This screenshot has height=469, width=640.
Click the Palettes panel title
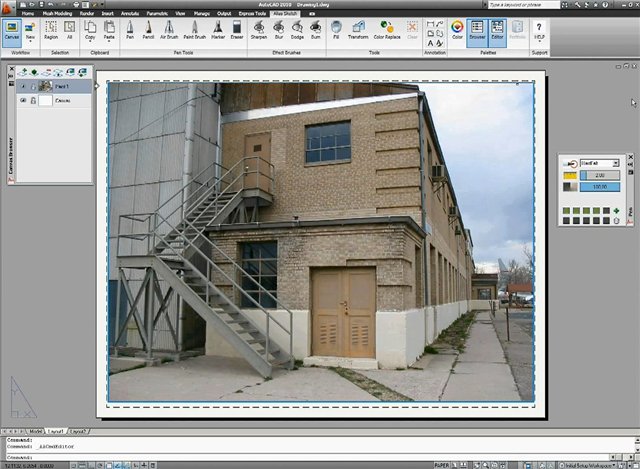click(x=488, y=53)
